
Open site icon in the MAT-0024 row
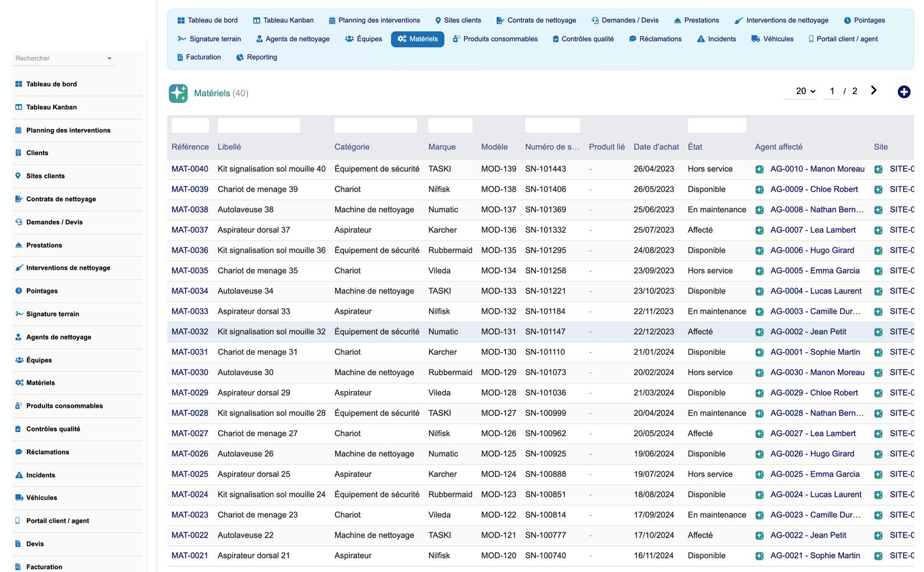(878, 495)
